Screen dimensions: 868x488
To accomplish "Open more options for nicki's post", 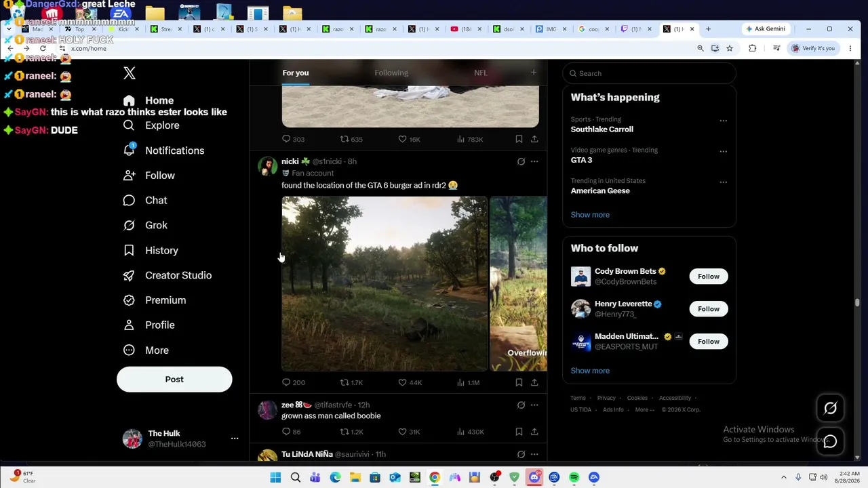I will coord(534,161).
